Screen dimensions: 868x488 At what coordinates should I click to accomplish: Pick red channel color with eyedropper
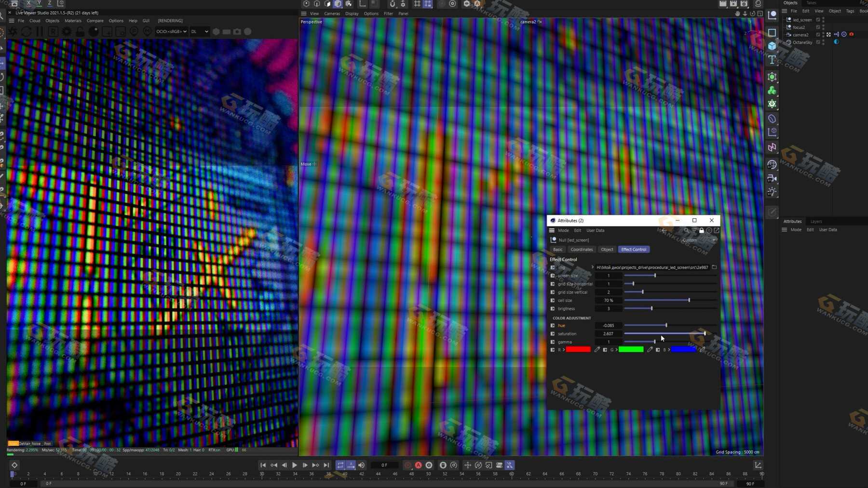(597, 350)
